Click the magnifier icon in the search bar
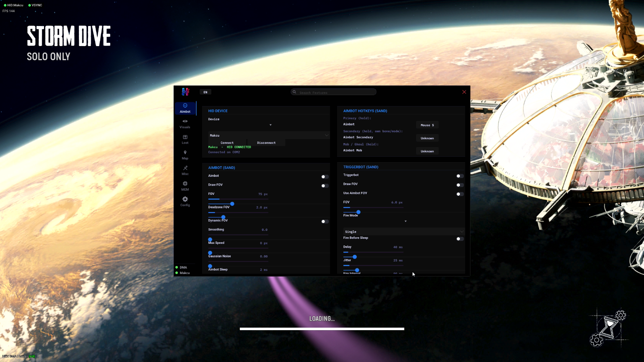644x362 pixels. click(295, 92)
